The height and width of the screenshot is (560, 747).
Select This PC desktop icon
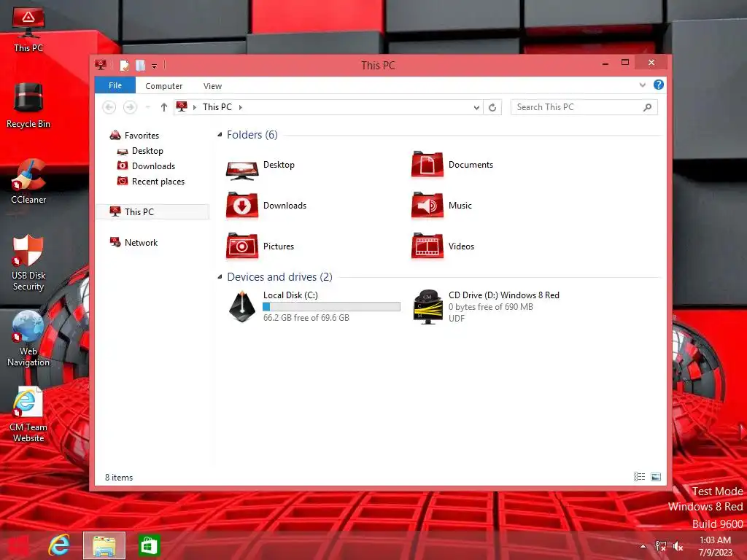[x=28, y=29]
